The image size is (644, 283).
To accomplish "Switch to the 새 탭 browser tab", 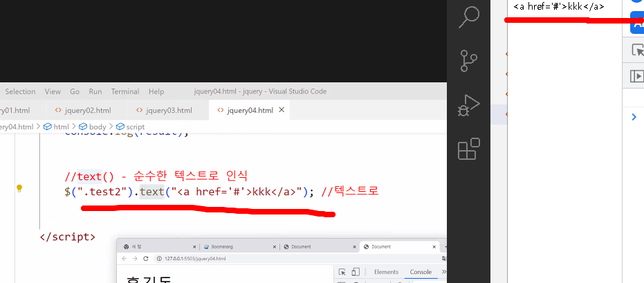I will tap(160, 247).
